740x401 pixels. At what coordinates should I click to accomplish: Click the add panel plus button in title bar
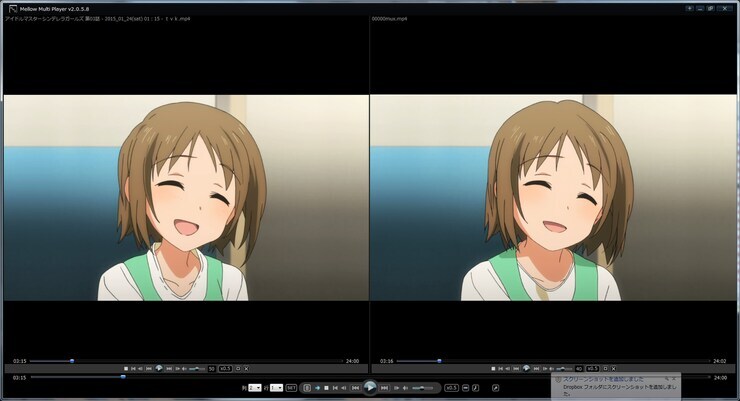coord(690,8)
